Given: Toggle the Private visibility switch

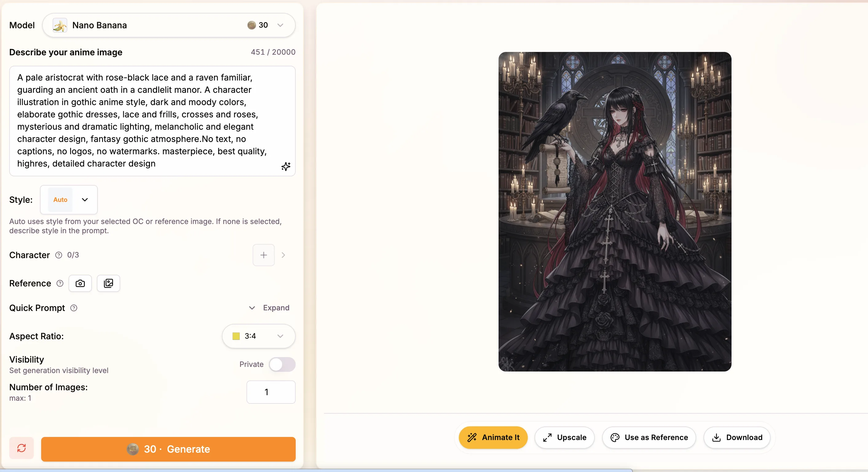Looking at the screenshot, I should coord(282,364).
